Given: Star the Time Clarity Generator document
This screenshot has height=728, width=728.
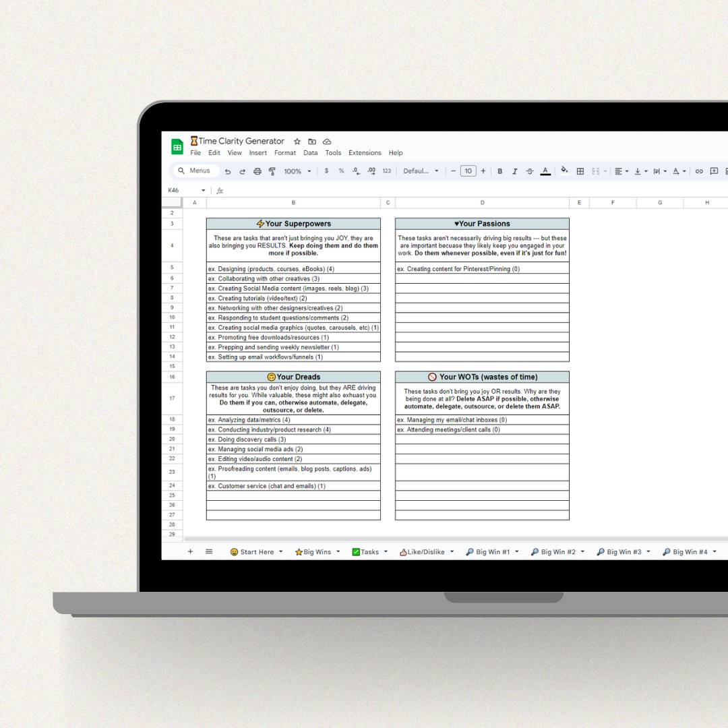Looking at the screenshot, I should click(x=297, y=142).
